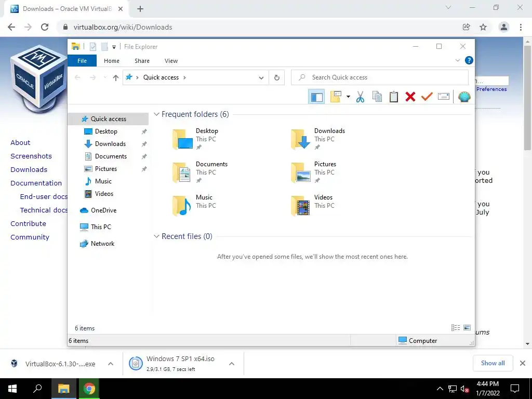Viewport: 532px width, 399px height.
Task: Select Quick access in navigation pane
Action: point(108,119)
